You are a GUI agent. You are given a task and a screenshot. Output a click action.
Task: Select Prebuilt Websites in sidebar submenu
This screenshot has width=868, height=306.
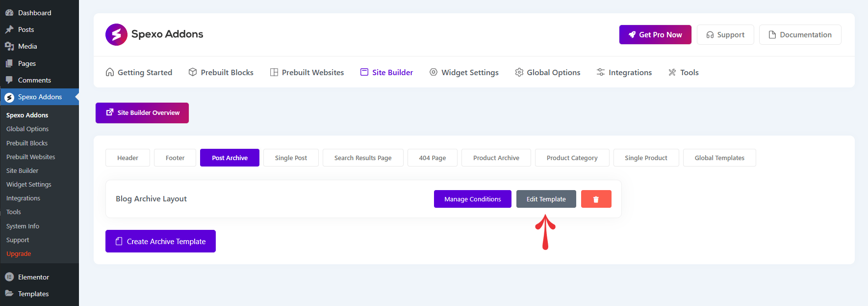31,157
